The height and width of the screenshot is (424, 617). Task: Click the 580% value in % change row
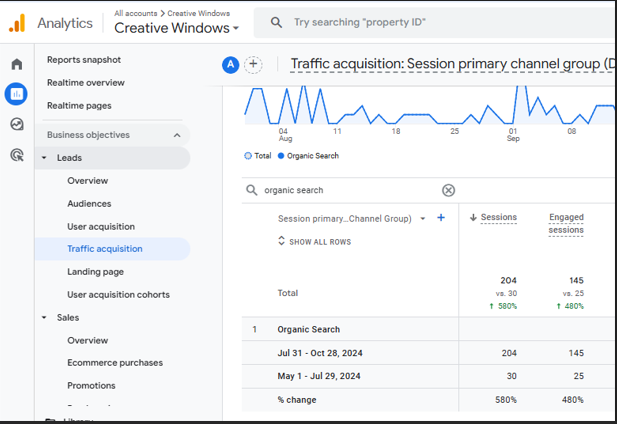506,400
